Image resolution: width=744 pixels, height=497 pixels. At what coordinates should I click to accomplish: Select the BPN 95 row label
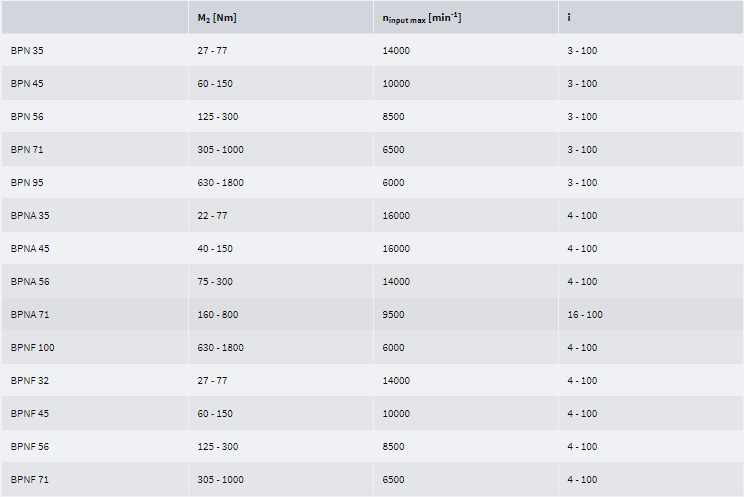tap(27, 182)
